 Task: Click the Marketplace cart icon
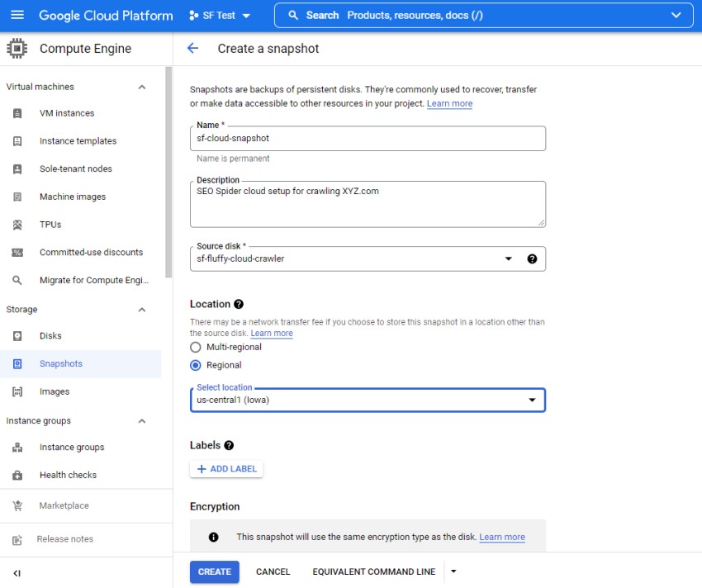click(17, 505)
